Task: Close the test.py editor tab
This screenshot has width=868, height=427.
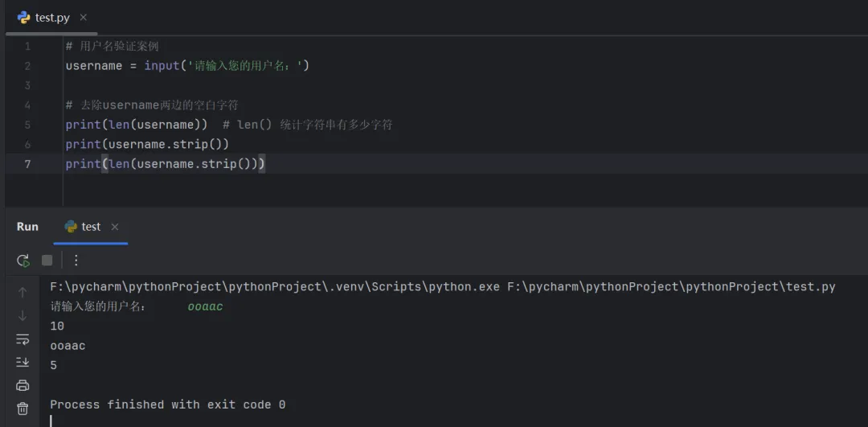Action: click(83, 18)
